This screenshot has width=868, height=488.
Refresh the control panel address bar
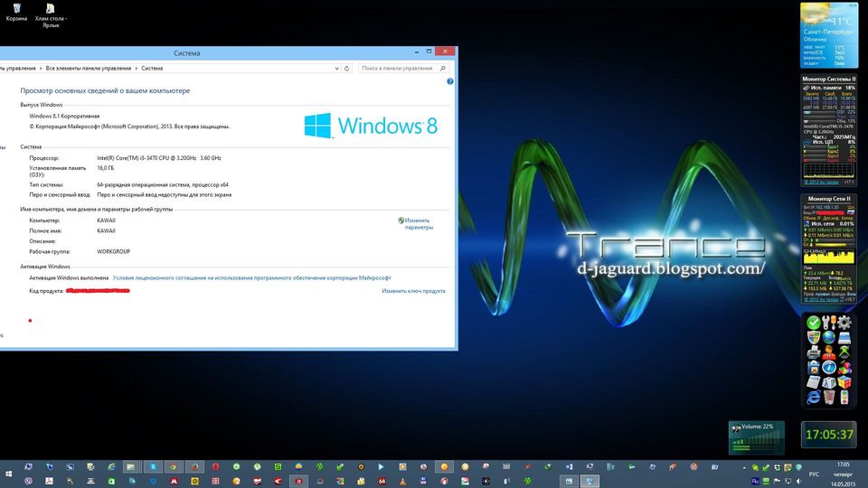(347, 69)
